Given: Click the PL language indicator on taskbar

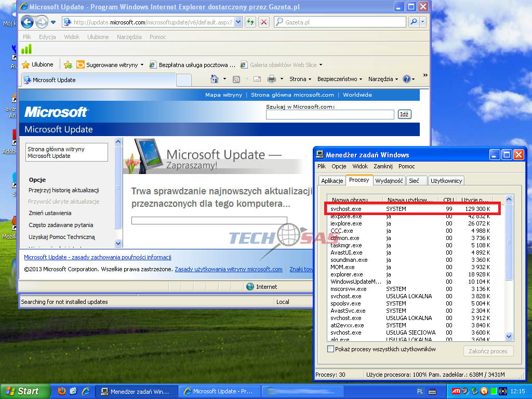Looking at the screenshot, I should (x=420, y=392).
